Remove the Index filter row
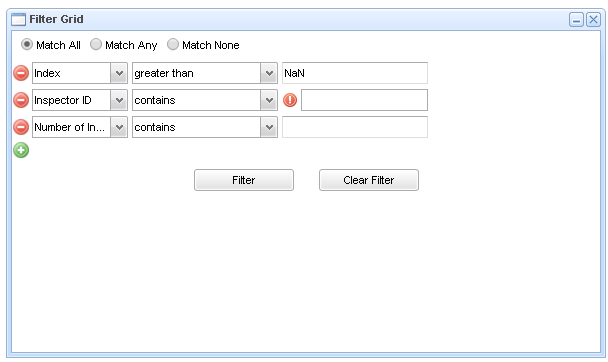Image resolution: width=608 pixels, height=362 pixels. pyautogui.click(x=21, y=73)
